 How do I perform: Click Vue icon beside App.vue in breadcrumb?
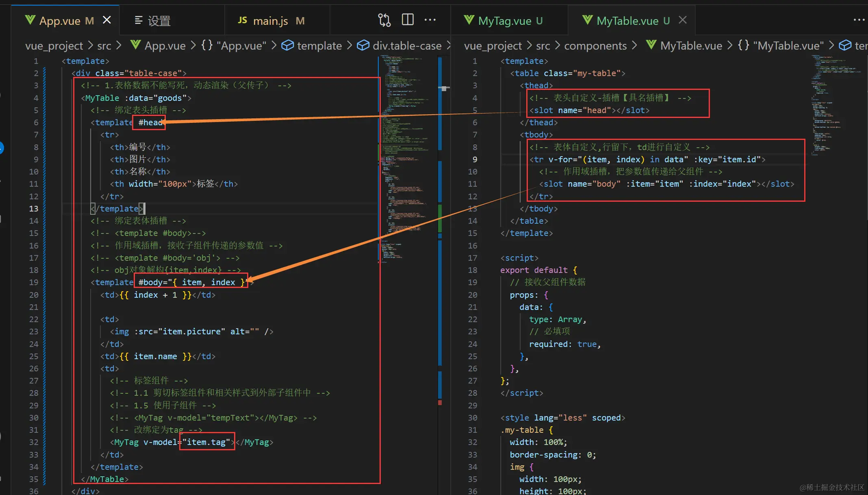(135, 45)
